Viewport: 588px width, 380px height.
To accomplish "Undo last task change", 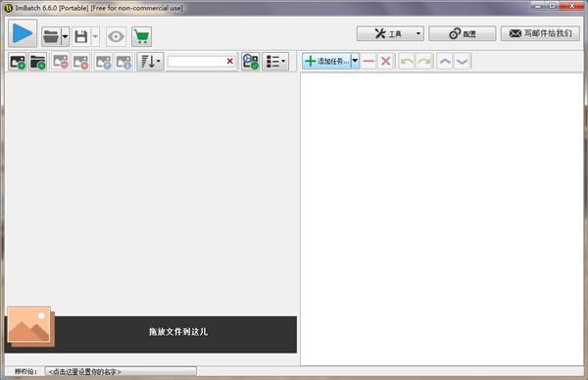I will pos(407,61).
